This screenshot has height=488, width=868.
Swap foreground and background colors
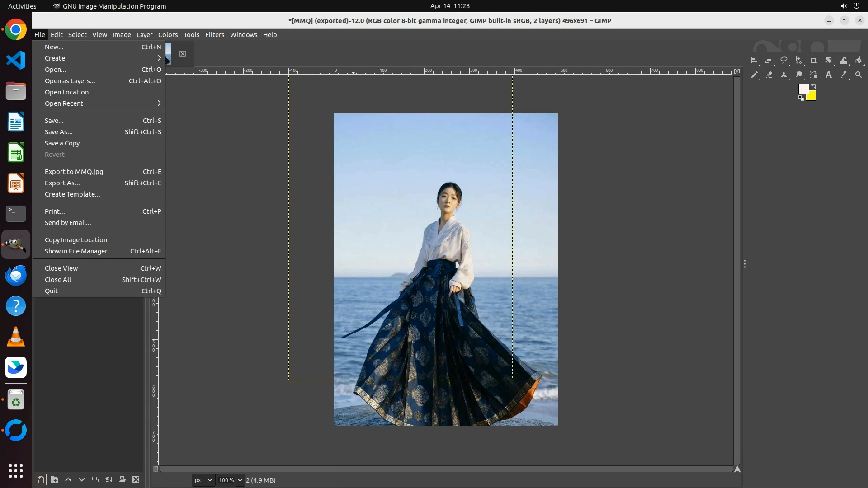tap(814, 86)
